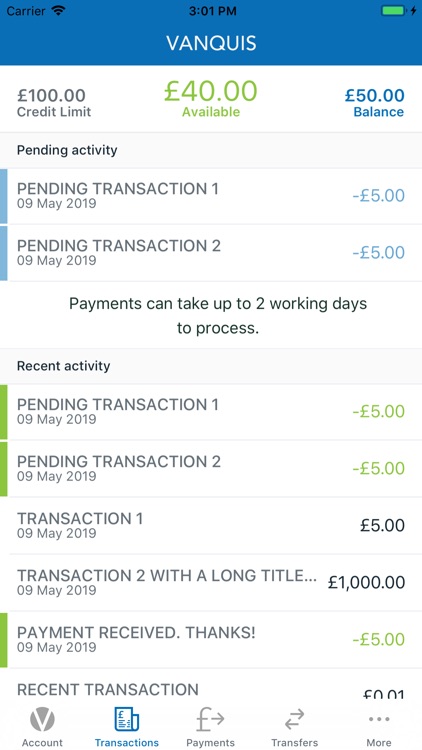Open Transaction 1 for £5.00
This screenshot has width=422, height=750.
[x=211, y=526]
